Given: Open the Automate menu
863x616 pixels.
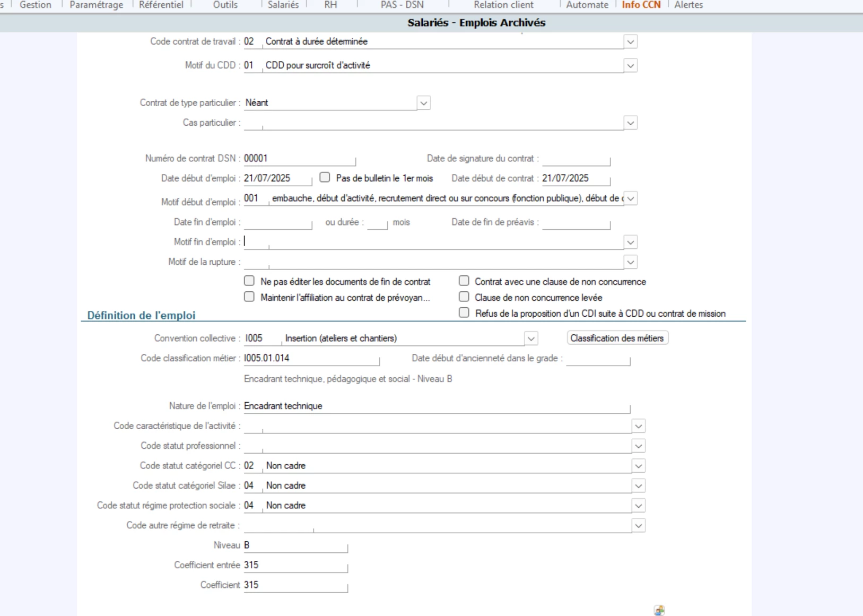Looking at the screenshot, I should (x=587, y=5).
